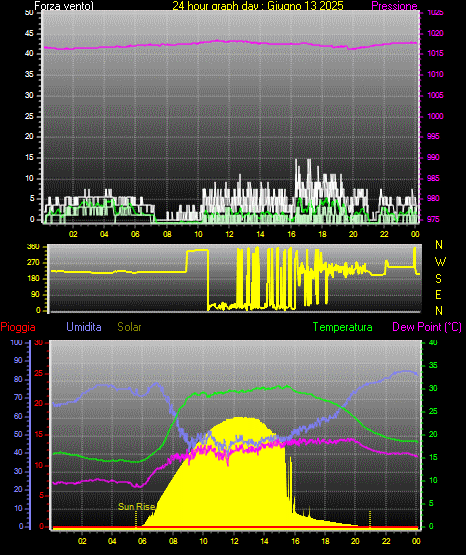Click the 100 humidity axis value

pyautogui.click(x=16, y=343)
